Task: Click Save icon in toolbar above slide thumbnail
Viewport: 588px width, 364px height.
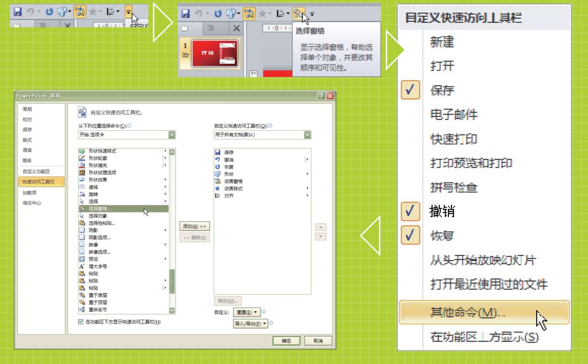Action: pos(185,14)
